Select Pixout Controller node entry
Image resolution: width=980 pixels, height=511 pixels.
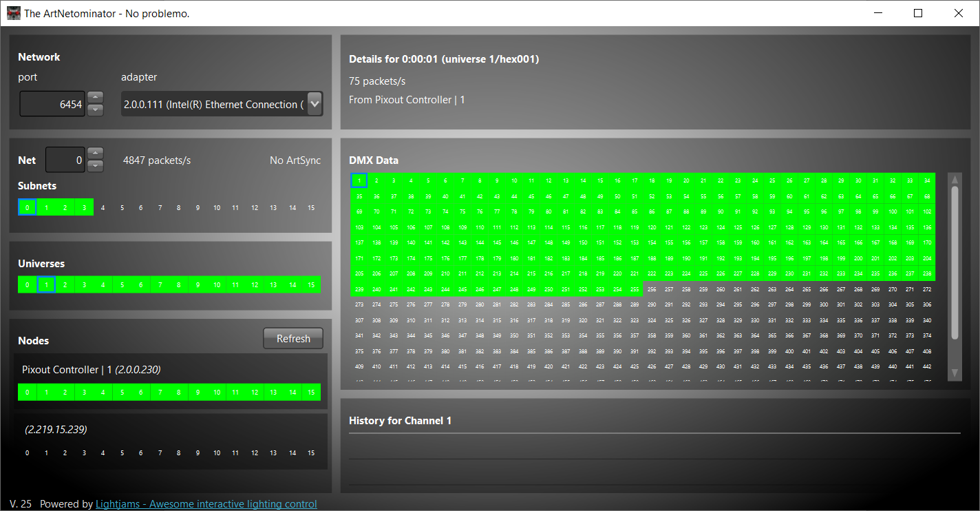tap(91, 370)
